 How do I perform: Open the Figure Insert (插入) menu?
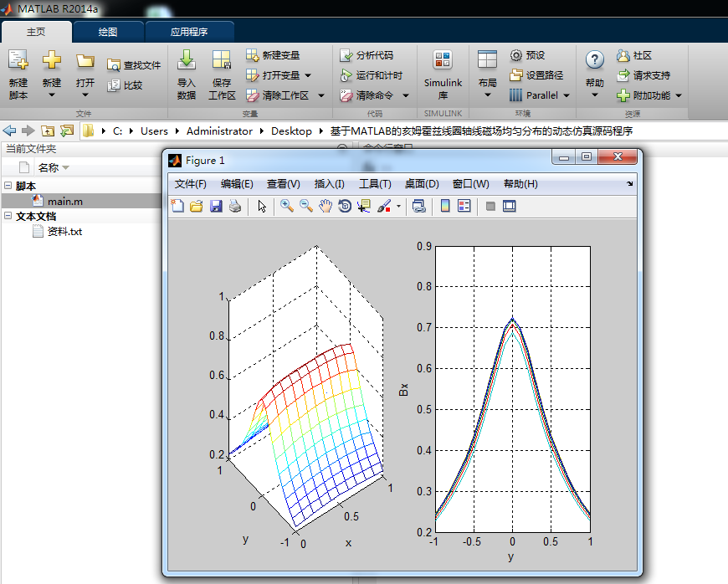(x=329, y=184)
